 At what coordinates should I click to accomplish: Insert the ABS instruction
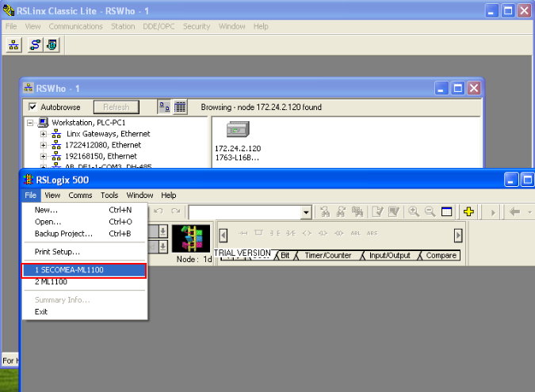pyautogui.click(x=372, y=233)
